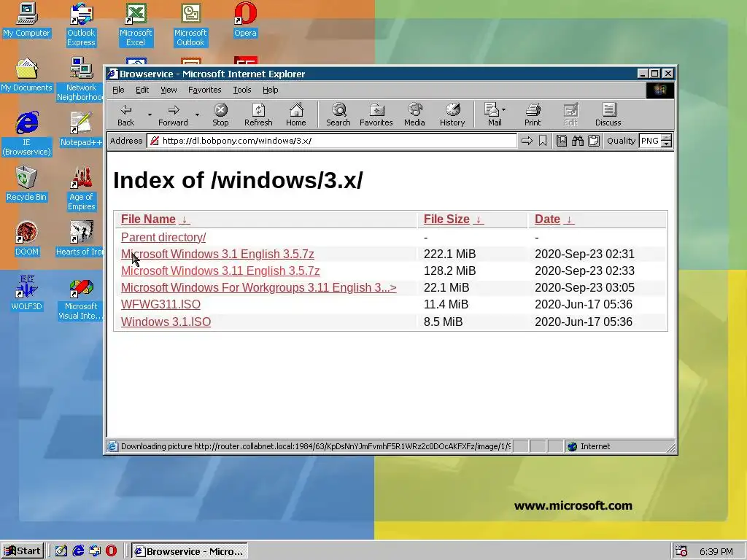Decrease Quality with the down spinner arrow
This screenshot has height=560, width=747.
click(667, 144)
